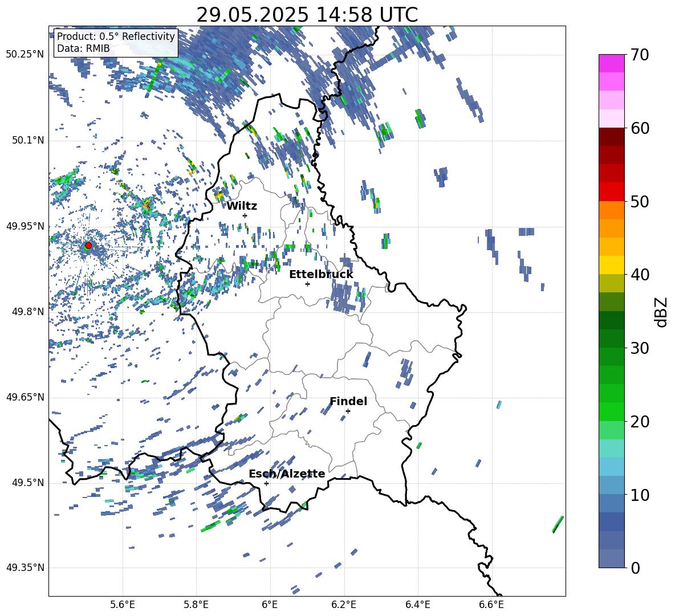Click the yellow 40 dBZ color band
This screenshot has width=675, height=616.
click(611, 265)
